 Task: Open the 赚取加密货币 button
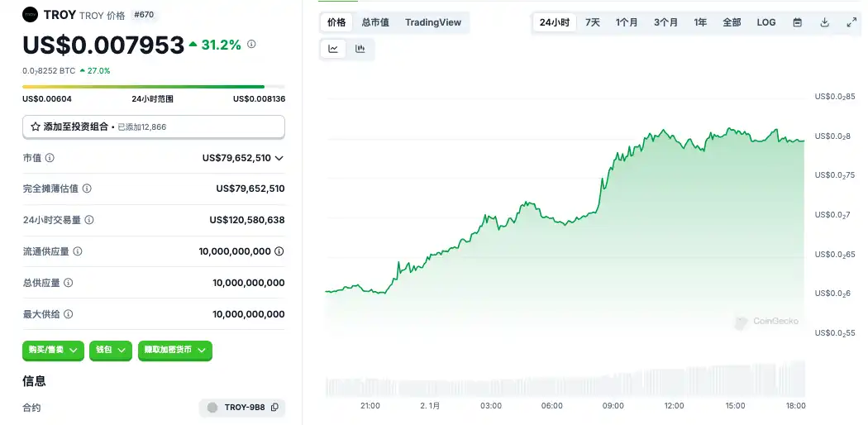click(x=174, y=351)
